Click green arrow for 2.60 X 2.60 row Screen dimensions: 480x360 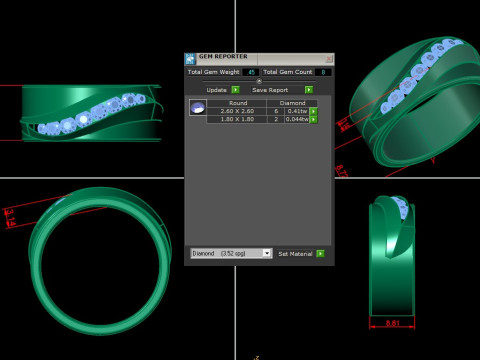coord(313,111)
